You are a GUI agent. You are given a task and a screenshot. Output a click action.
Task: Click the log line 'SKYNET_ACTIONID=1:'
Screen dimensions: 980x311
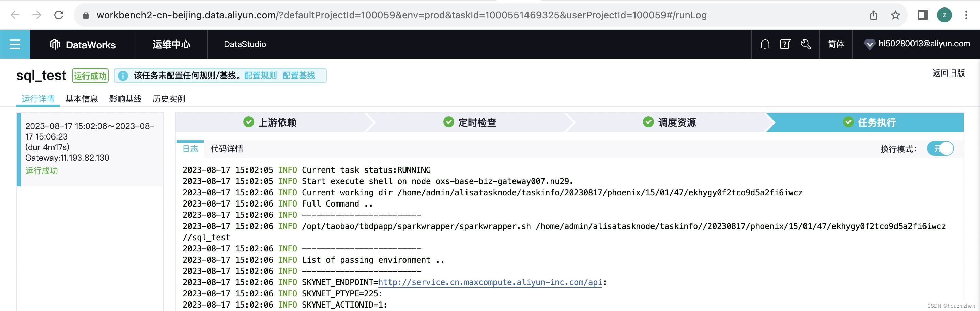point(285,305)
